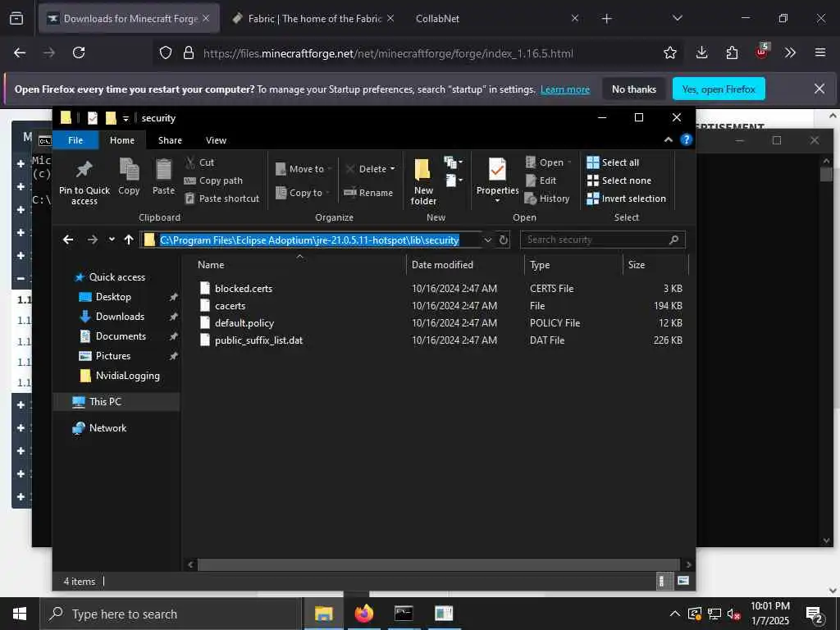
Task: Sort by Date modified column
Action: tap(442, 265)
